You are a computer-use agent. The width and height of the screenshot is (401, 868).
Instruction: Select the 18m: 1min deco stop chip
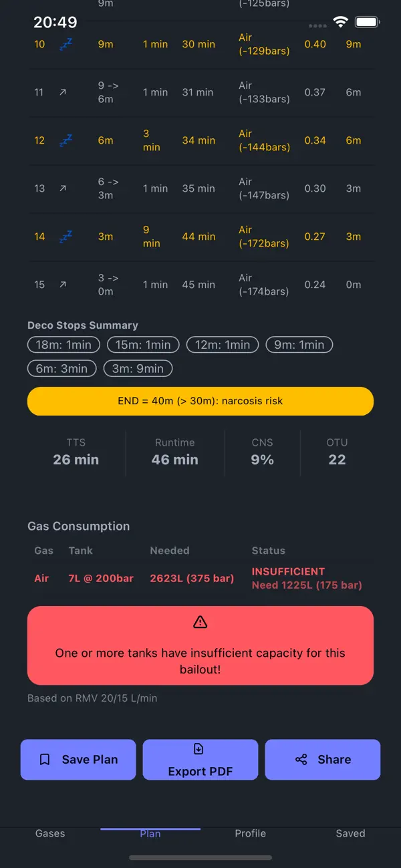pyautogui.click(x=63, y=345)
